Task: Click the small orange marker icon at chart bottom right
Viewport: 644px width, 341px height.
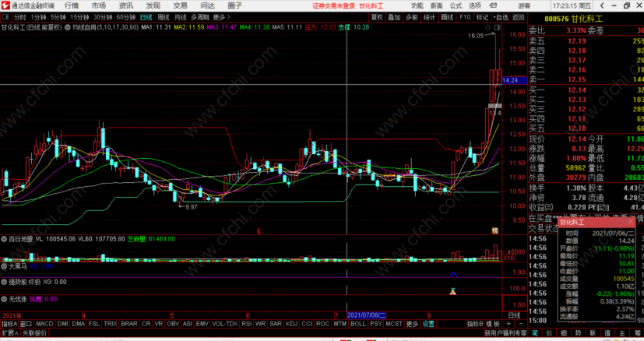Action: coord(495,231)
